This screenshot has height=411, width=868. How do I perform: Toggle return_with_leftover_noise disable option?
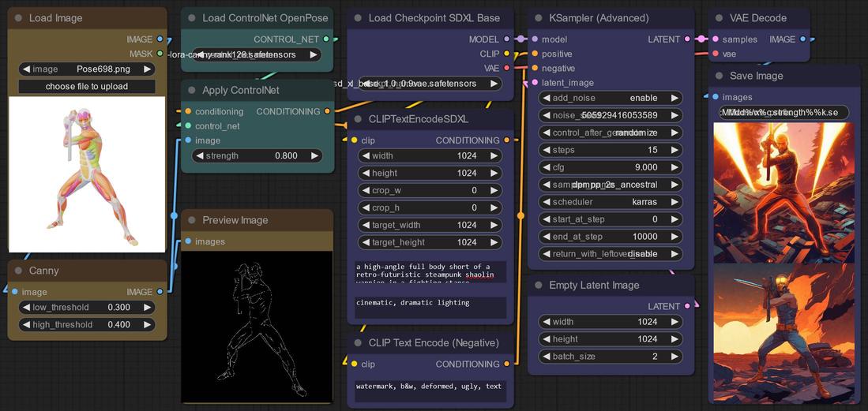[610, 254]
